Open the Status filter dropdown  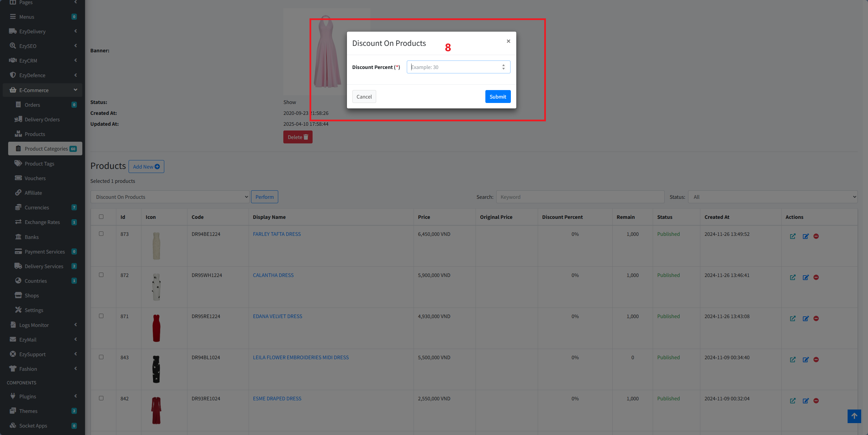tap(772, 197)
